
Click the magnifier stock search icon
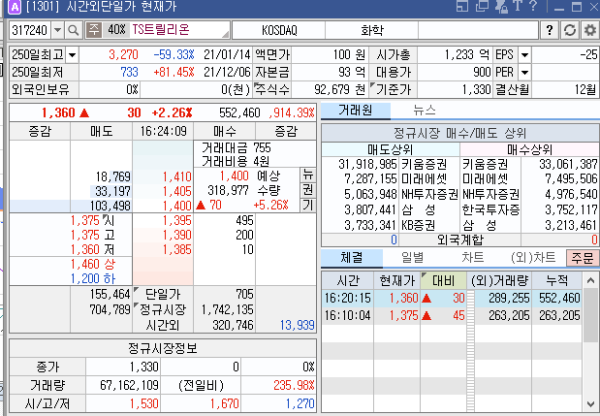(x=73, y=30)
